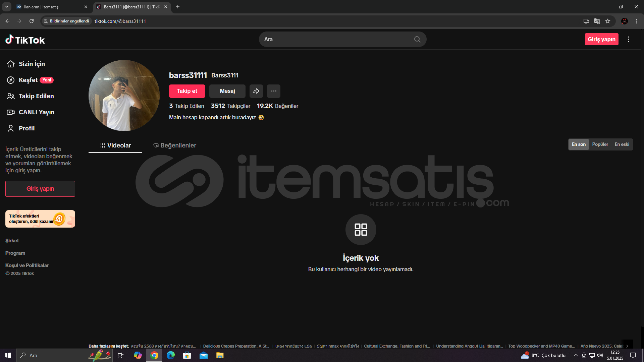Image resolution: width=644 pixels, height=362 pixels.
Task: Open Copilot from taskbar
Action: pyautogui.click(x=138, y=355)
